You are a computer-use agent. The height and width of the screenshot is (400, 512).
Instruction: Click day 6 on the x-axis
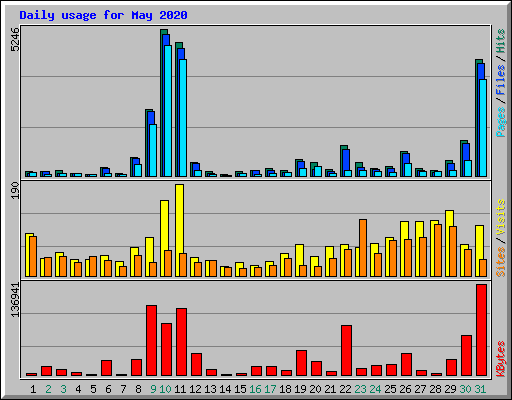click(108, 389)
